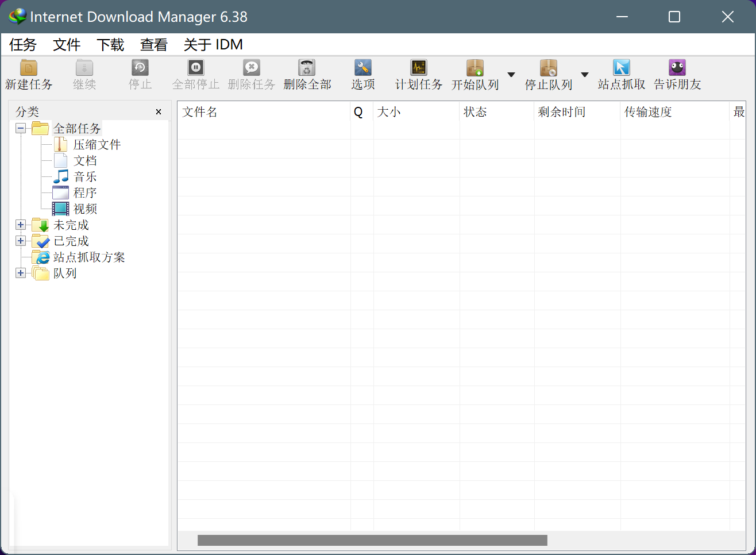Click the 删除任务 delete icon
The image size is (756, 555).
(252, 68)
